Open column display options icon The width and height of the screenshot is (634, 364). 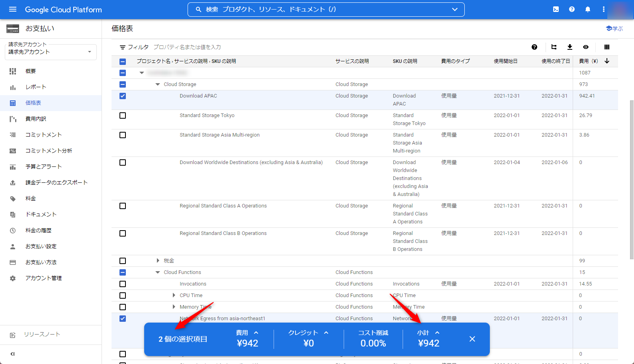tap(607, 47)
